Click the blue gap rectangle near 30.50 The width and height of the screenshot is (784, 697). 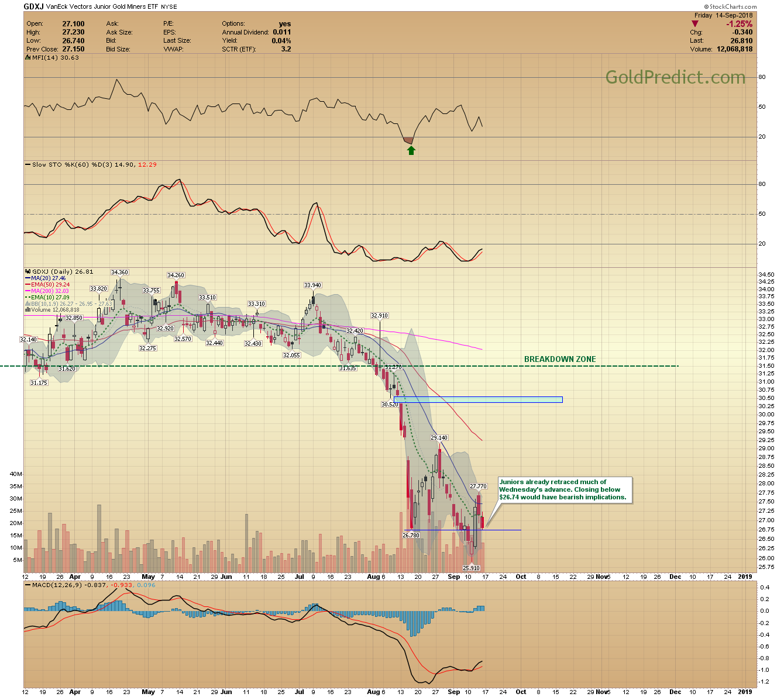point(479,400)
